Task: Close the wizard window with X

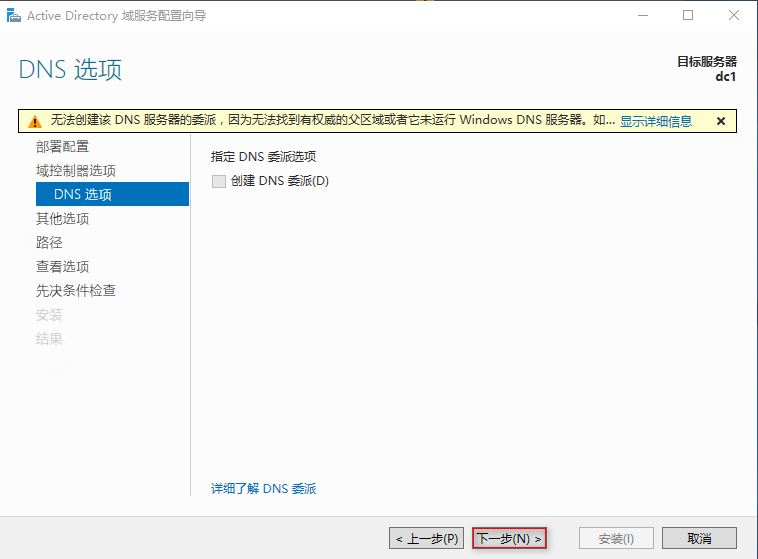Action: click(x=733, y=16)
